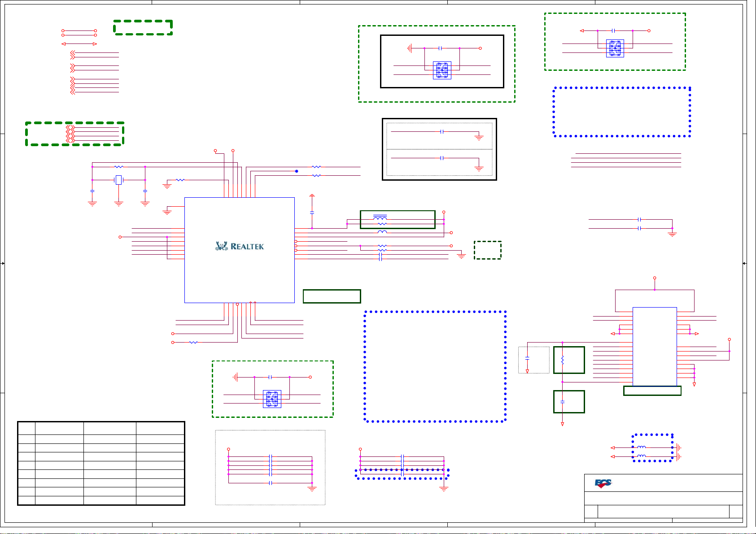Select the large Realtek chip rectangle
This screenshot has height=534, width=756.
(240, 250)
